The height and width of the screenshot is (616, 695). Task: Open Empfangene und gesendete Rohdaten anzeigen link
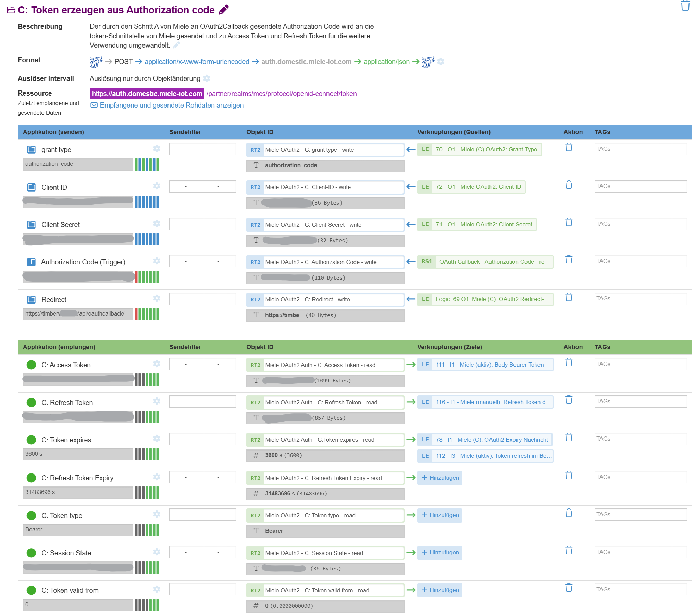click(x=171, y=105)
